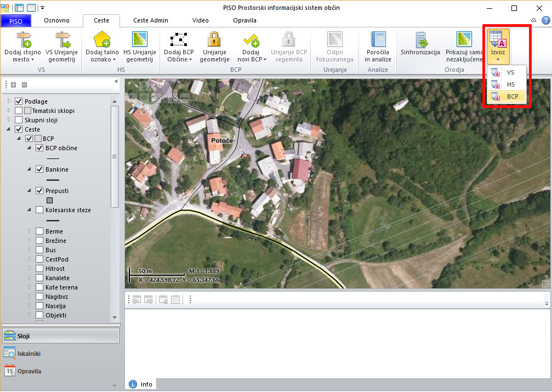
Task: Click the Sinhronizacija icon
Action: point(420,39)
